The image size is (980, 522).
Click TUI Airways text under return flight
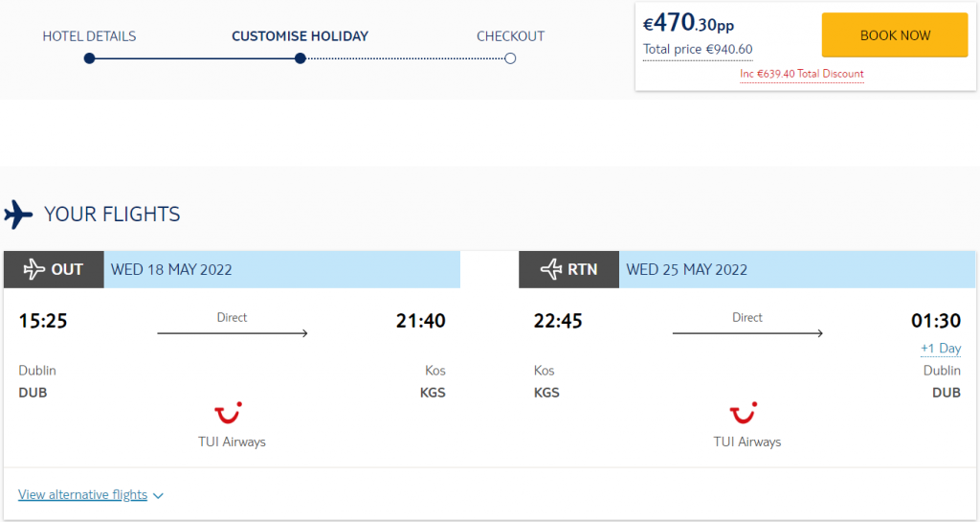(x=747, y=442)
